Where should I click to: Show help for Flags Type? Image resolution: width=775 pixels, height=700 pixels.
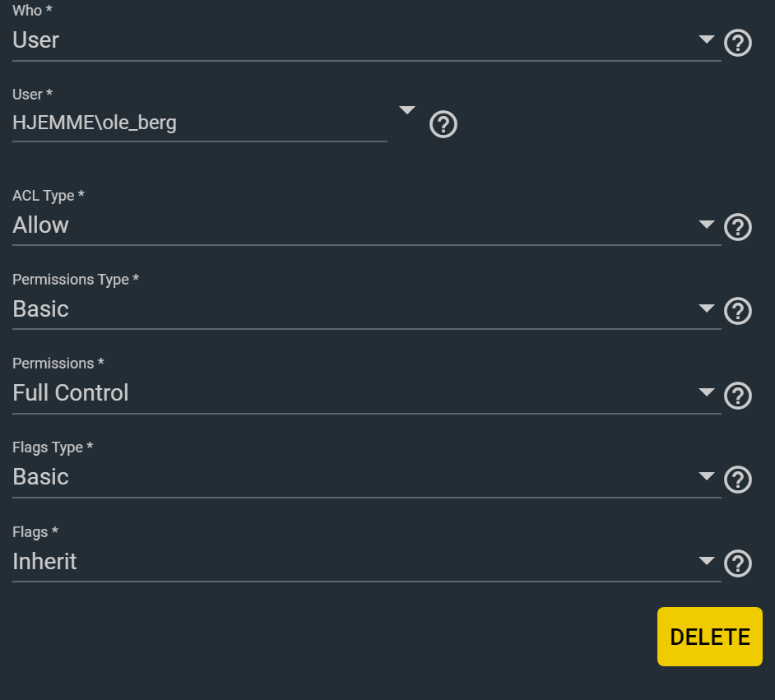737,480
